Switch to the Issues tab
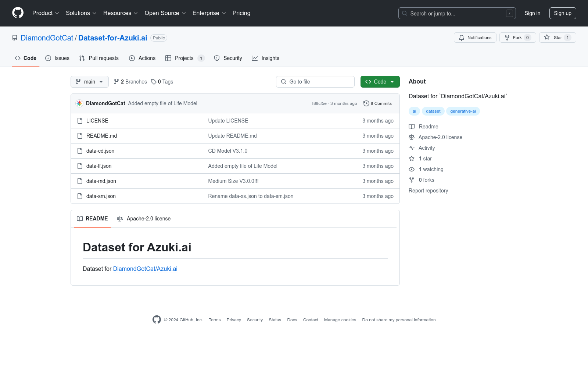This screenshot has height=368, width=588. (57, 58)
